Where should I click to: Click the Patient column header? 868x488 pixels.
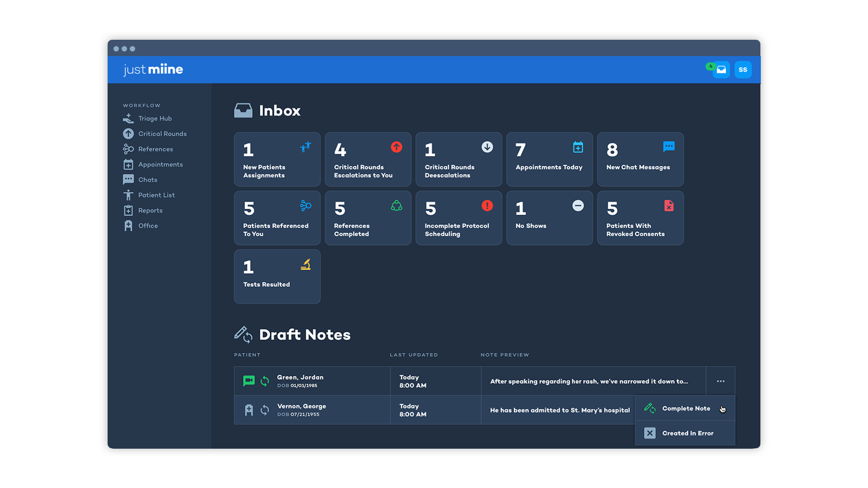[x=247, y=355]
